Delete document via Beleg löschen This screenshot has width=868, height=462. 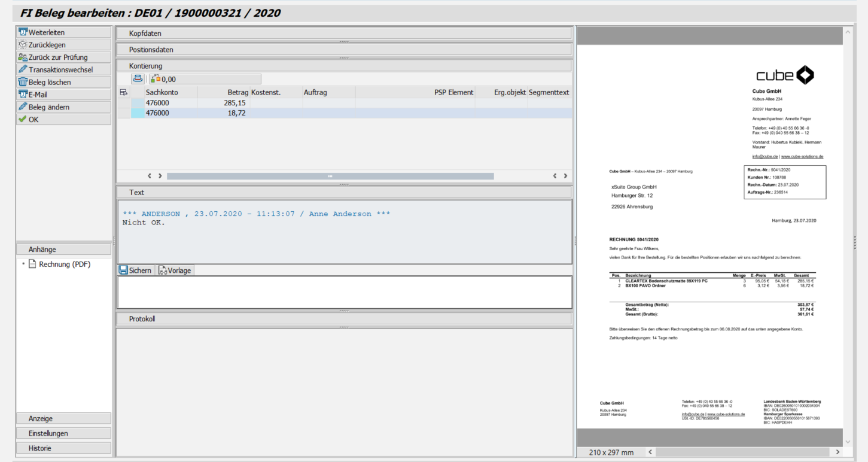click(x=63, y=83)
